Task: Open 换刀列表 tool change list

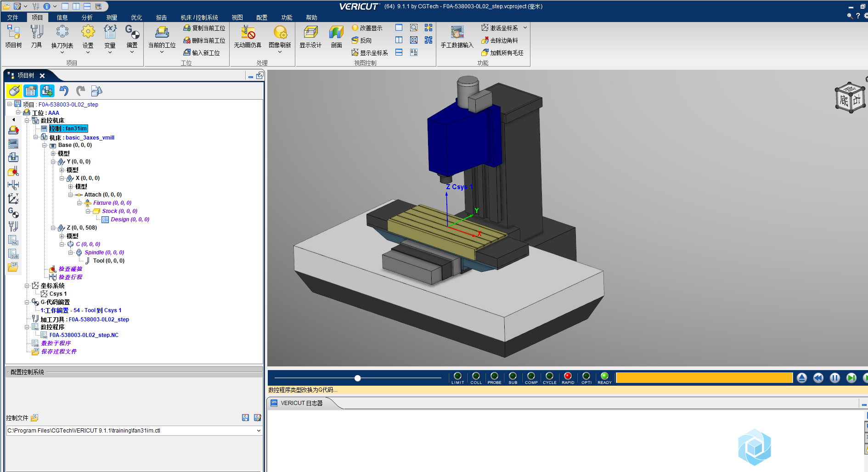Action: tap(62, 39)
